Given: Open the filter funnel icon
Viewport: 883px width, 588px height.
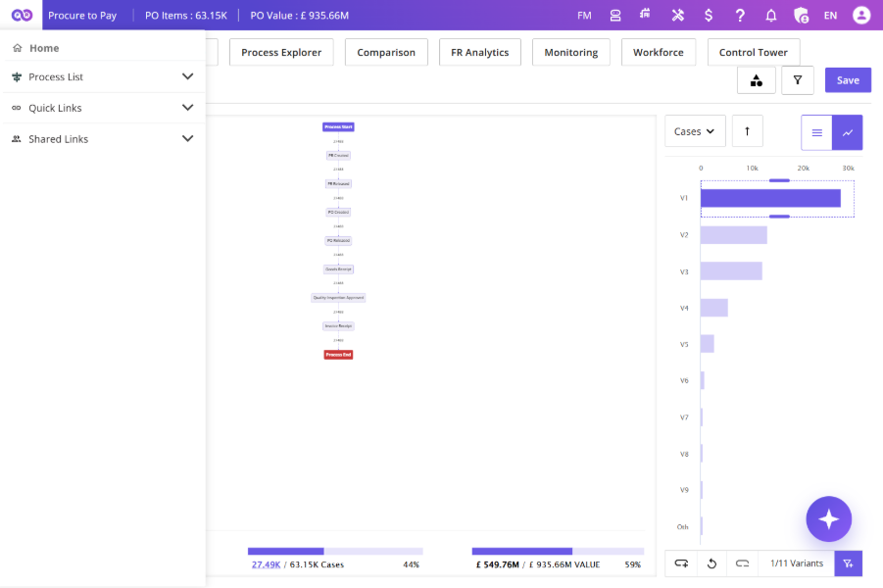Looking at the screenshot, I should [x=798, y=80].
